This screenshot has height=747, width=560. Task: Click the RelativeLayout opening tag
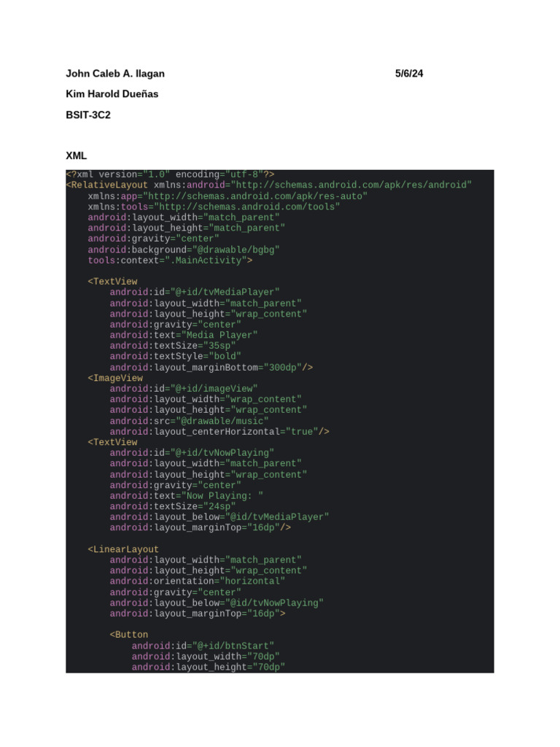[x=107, y=185]
